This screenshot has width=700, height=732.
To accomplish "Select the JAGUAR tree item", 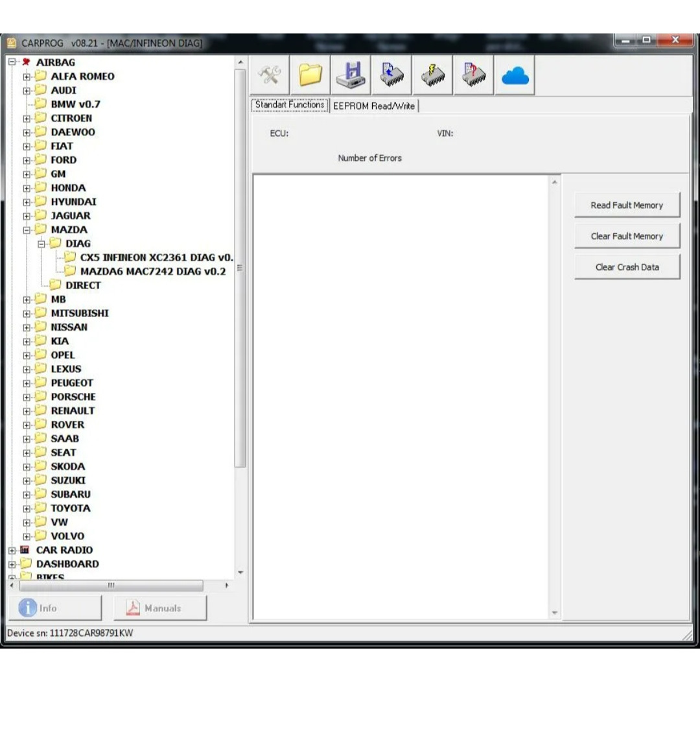I will tap(71, 216).
